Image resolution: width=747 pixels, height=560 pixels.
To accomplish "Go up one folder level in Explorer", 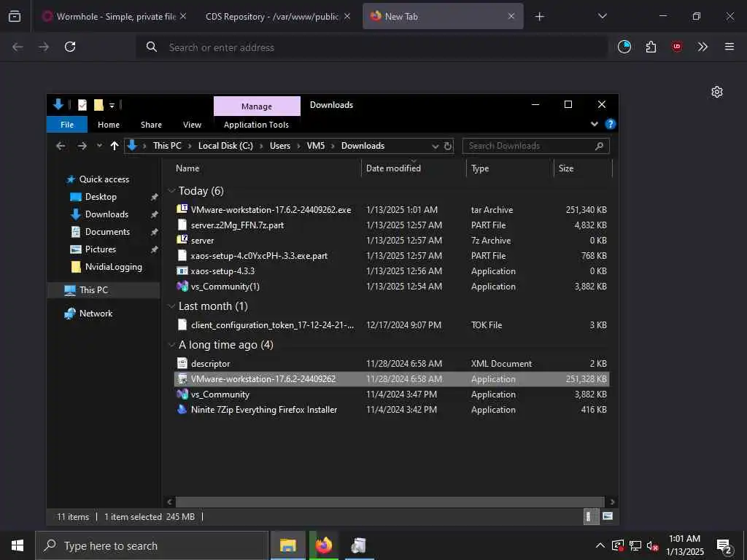I will (115, 146).
